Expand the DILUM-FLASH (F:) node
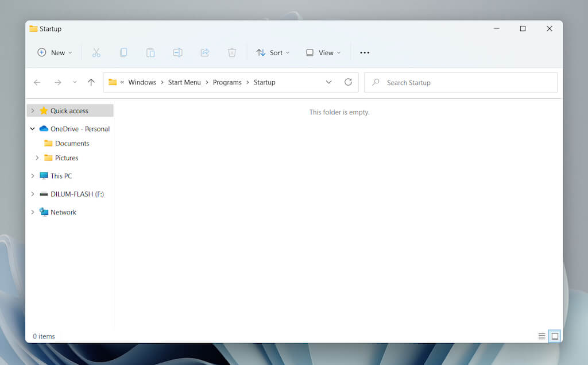This screenshot has height=365, width=588. tap(33, 194)
